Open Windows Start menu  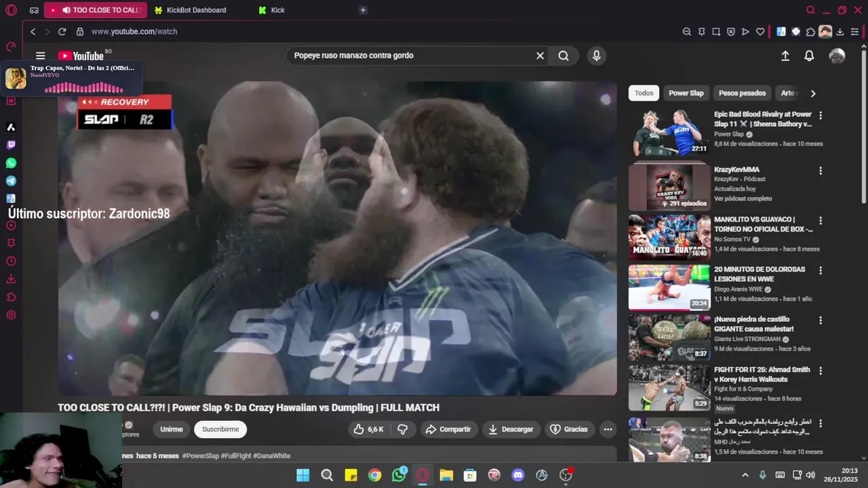pos(303,475)
